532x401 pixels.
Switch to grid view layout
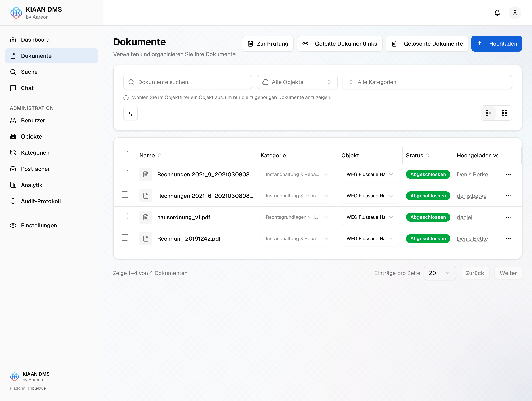(504, 113)
